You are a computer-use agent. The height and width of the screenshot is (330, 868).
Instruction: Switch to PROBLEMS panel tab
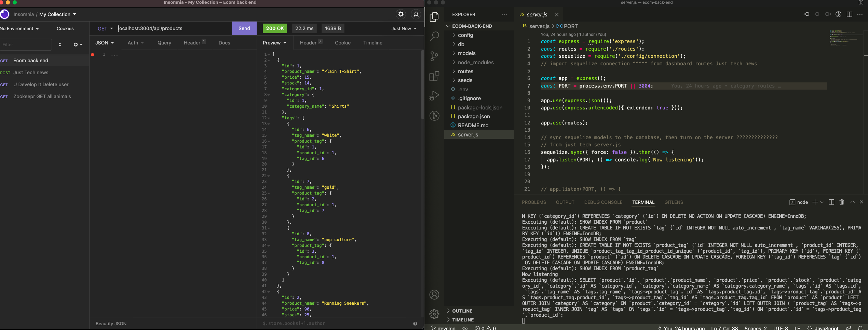pos(534,202)
